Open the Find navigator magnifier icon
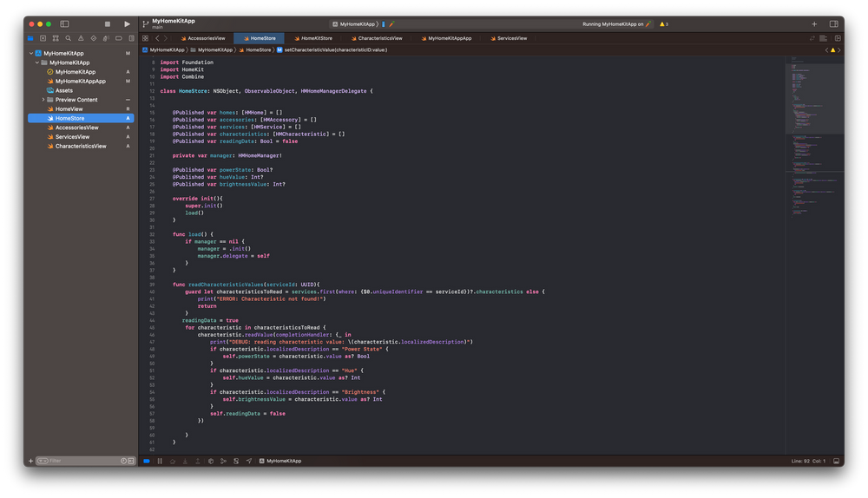The height and width of the screenshot is (498, 868). [x=68, y=38]
